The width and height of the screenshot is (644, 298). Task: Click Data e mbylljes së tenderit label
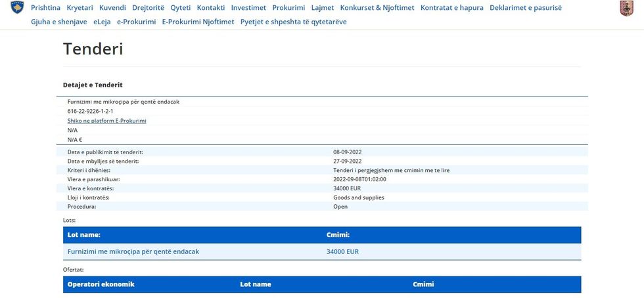click(x=103, y=161)
